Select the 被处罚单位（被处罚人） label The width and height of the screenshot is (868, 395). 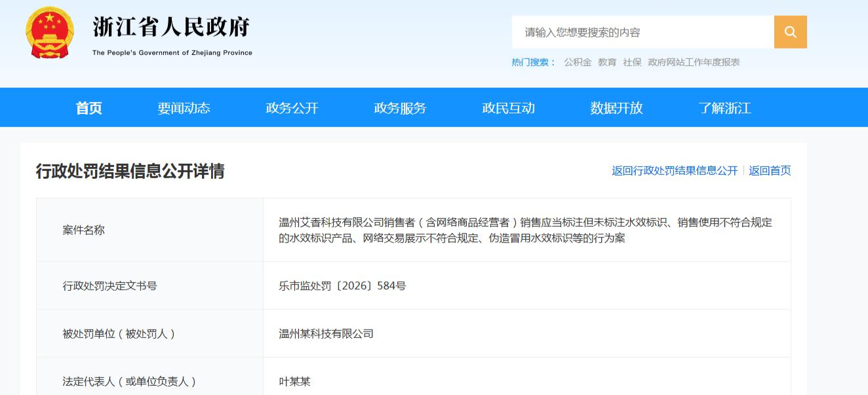coord(119,333)
